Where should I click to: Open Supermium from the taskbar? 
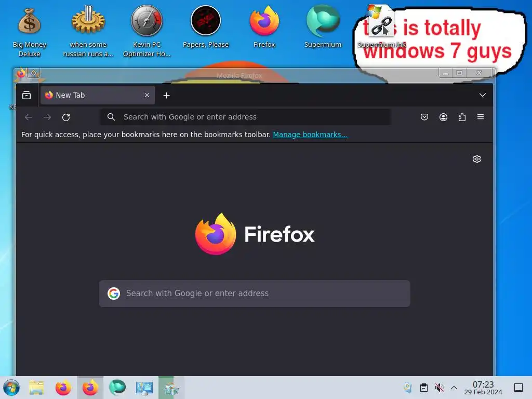coord(117,388)
